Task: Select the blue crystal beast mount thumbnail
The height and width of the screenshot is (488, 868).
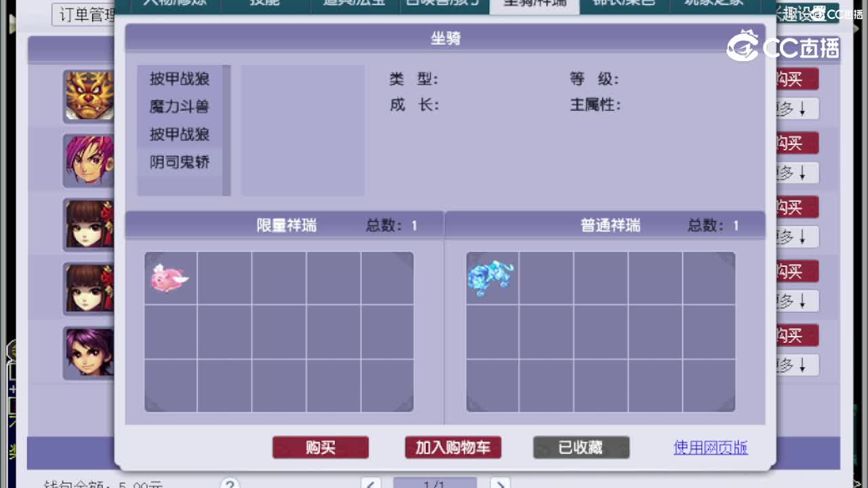Action: pyautogui.click(x=491, y=277)
